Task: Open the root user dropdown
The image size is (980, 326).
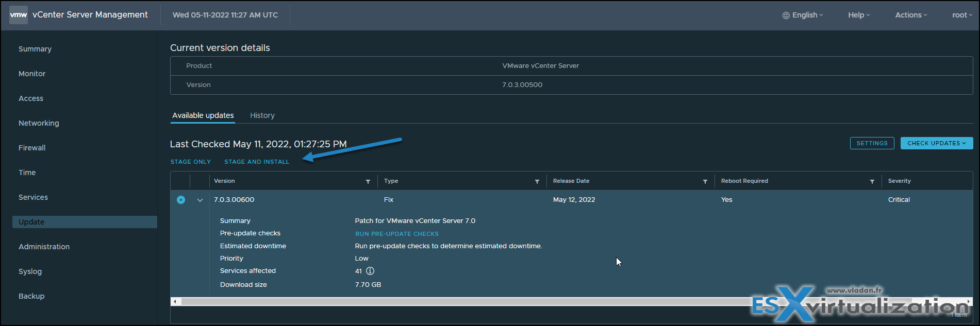Action: click(962, 15)
